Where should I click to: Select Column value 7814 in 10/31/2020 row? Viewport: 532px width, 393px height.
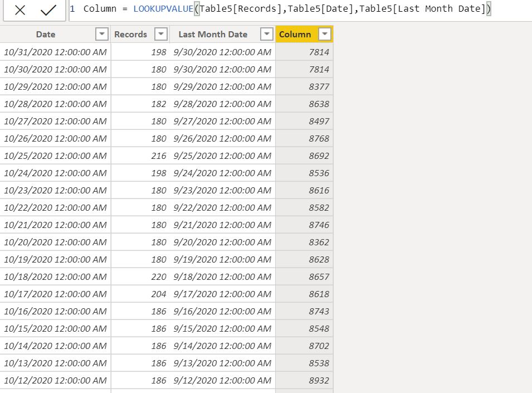coord(304,52)
